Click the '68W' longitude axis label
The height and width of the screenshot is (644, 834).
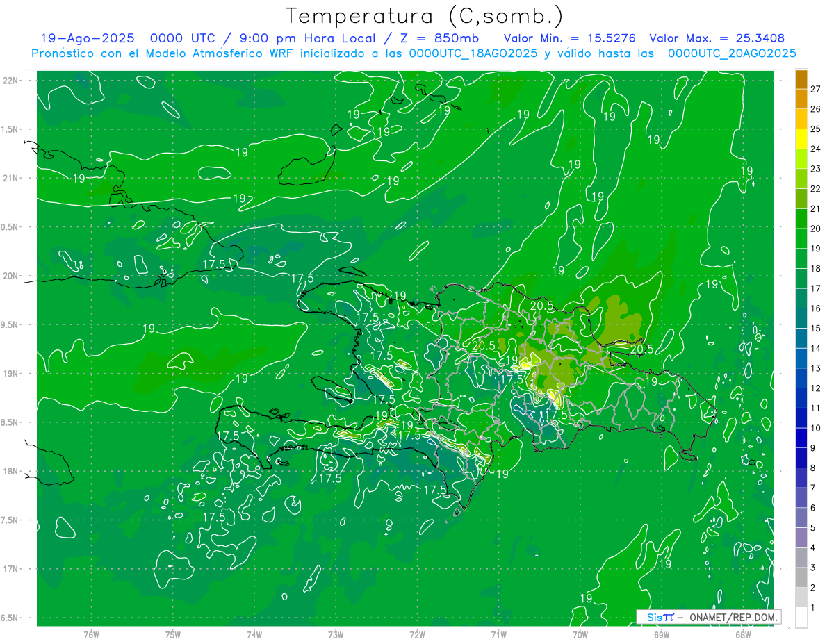tap(743, 635)
